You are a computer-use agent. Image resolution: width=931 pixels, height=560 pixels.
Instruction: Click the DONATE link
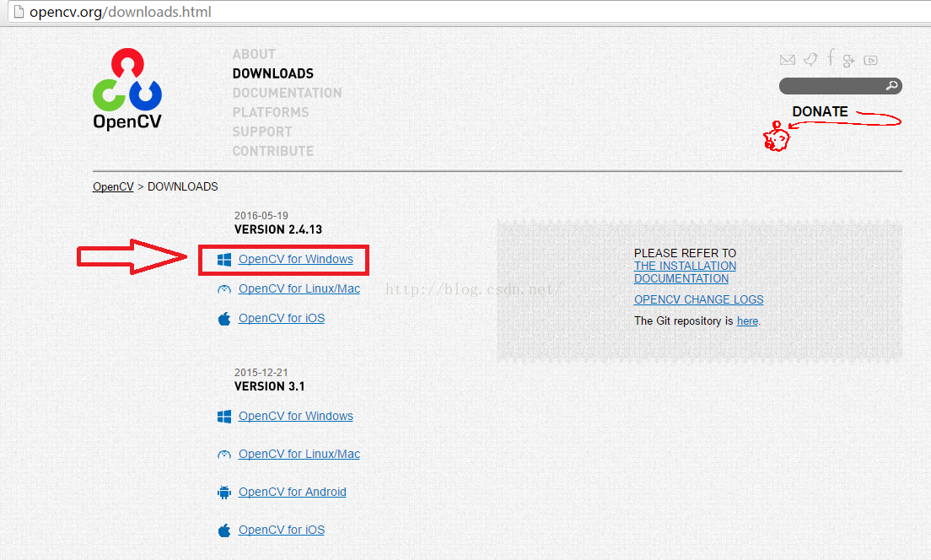(x=820, y=111)
